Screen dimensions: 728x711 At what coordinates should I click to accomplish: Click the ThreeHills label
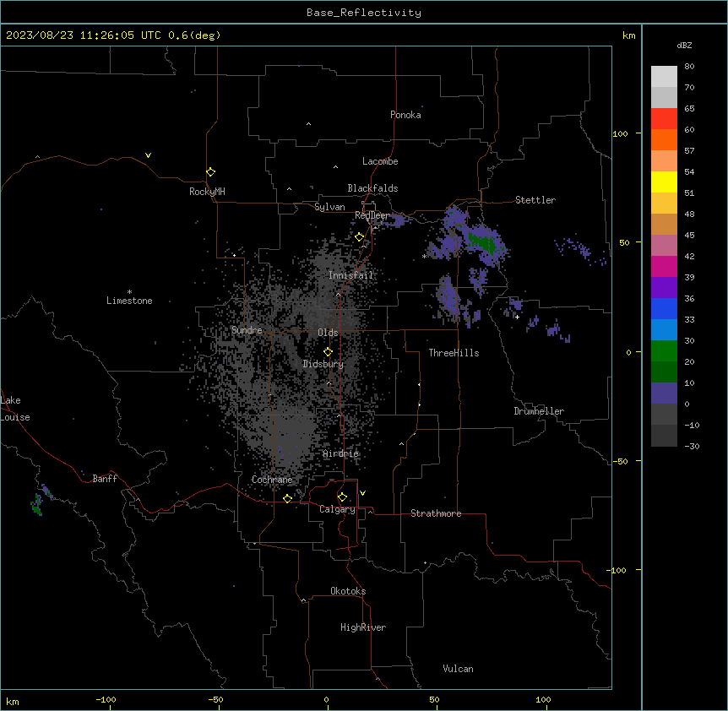(x=454, y=353)
